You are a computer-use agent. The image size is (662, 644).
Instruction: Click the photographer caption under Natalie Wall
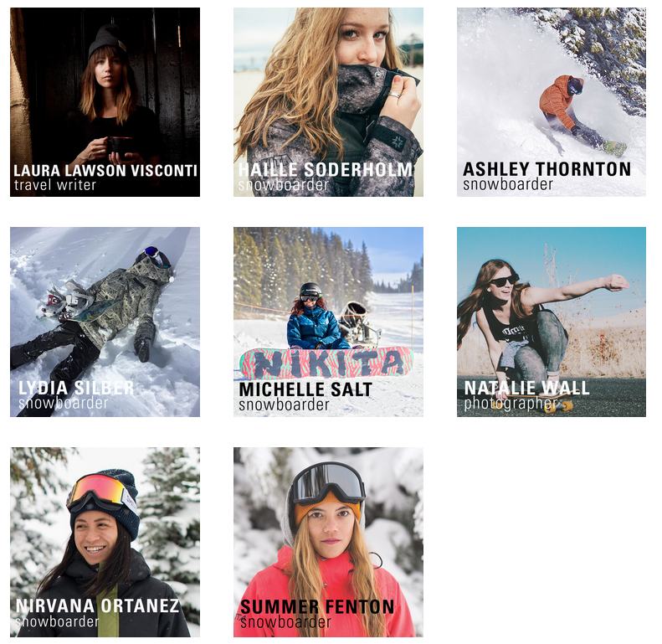(511, 404)
